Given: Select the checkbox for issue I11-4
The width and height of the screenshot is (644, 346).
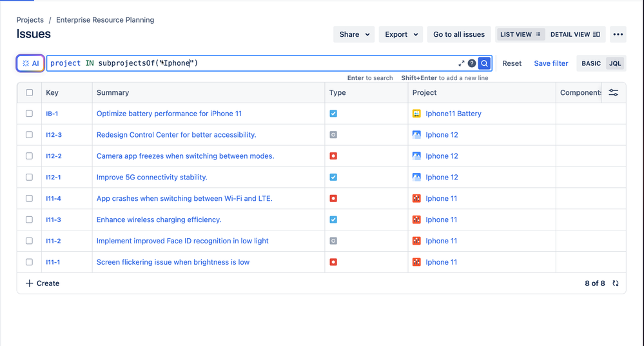Looking at the screenshot, I should click(x=29, y=198).
